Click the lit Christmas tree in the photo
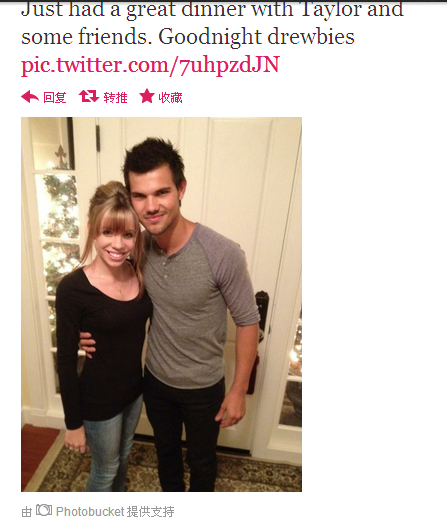The image size is (447, 520). pyautogui.click(x=61, y=233)
